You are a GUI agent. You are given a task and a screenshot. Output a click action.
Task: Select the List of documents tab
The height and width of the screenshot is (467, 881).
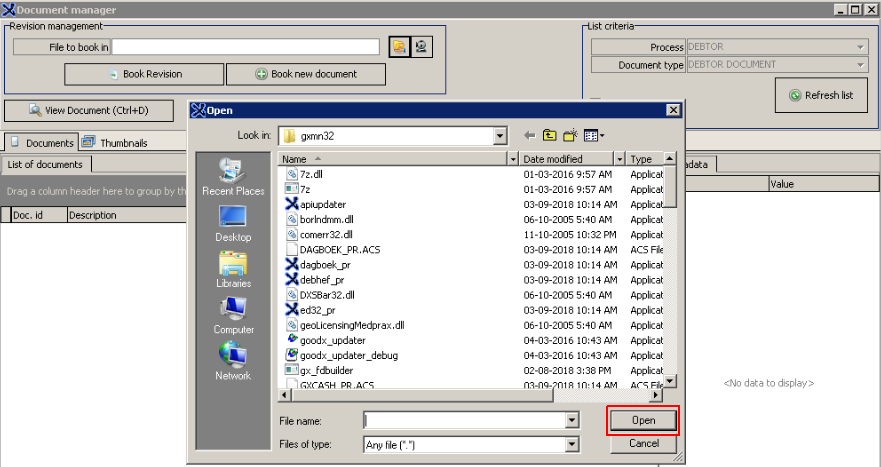pyautogui.click(x=46, y=164)
